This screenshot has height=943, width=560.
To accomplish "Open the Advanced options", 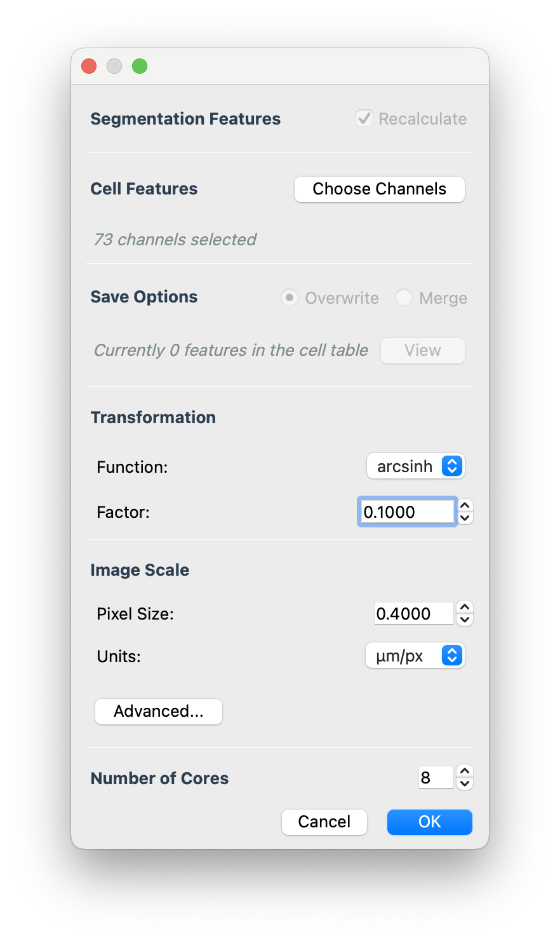I will coord(158,711).
